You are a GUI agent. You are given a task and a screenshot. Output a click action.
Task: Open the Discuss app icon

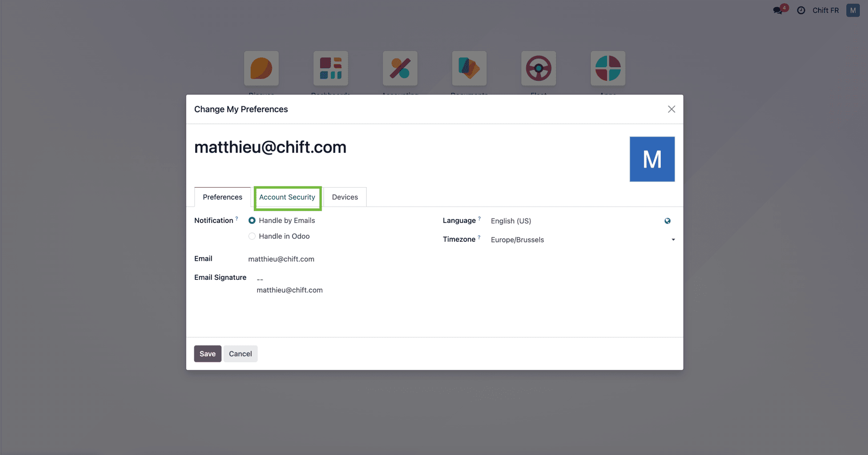(x=261, y=68)
